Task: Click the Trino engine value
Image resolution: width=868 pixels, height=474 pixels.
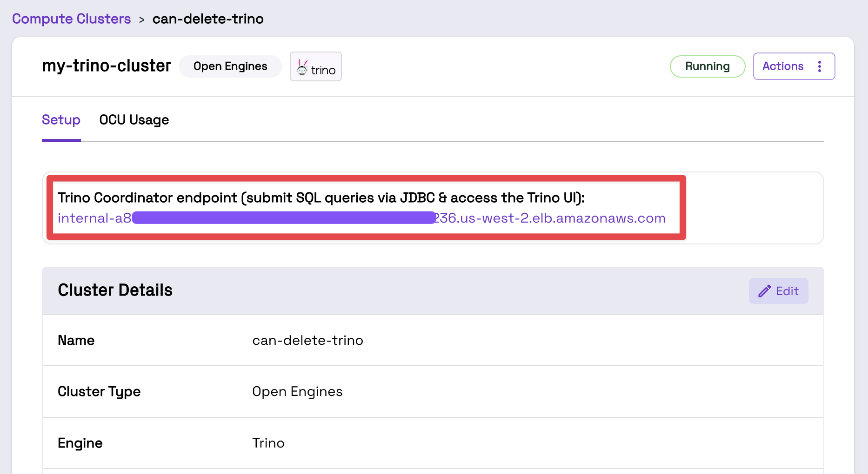Action: click(268, 443)
